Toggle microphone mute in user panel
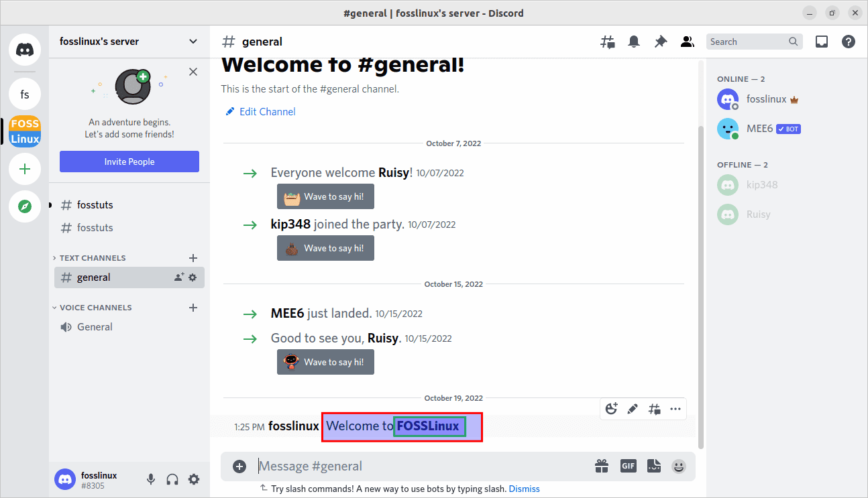The image size is (868, 498). [x=151, y=479]
